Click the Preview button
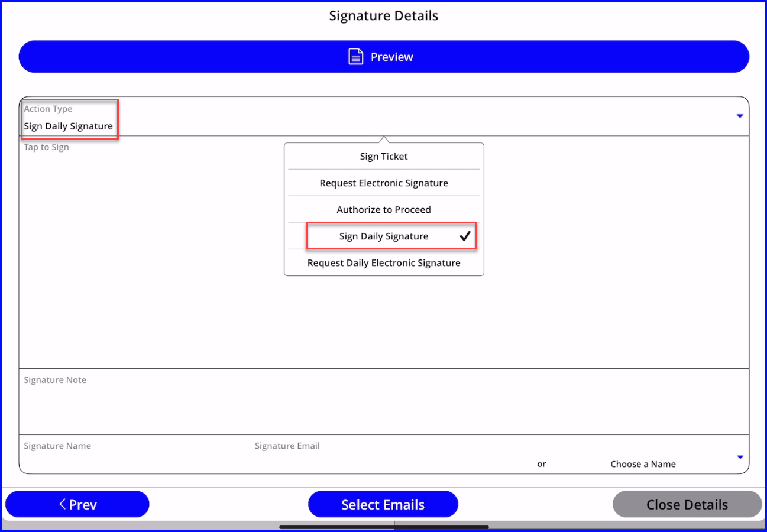767x532 pixels. 384,57
